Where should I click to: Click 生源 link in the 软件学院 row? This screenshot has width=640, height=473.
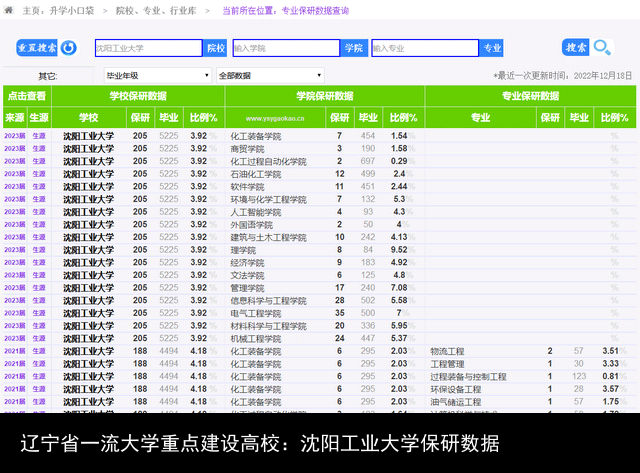click(39, 187)
